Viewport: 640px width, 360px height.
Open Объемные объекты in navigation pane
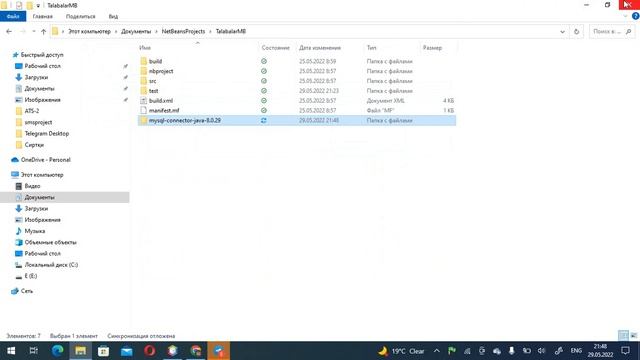[50, 242]
